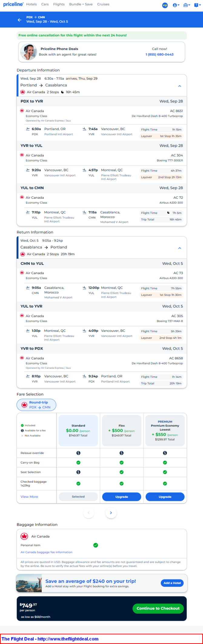Open the Cars tab
Viewport: 203px width, 644px height.
45,4
